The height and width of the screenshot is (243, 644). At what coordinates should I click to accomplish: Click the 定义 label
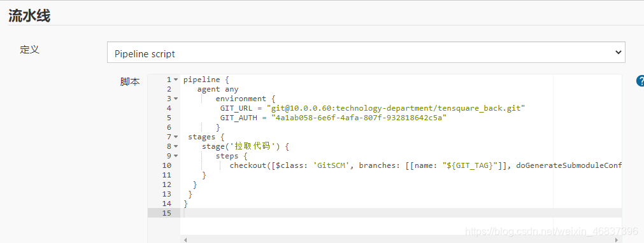29,50
